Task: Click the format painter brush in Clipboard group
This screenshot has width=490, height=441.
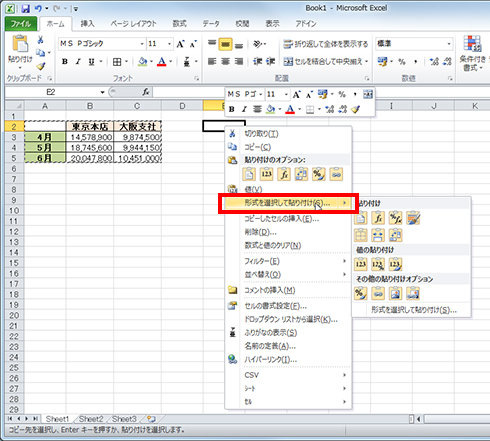Action: [x=41, y=66]
